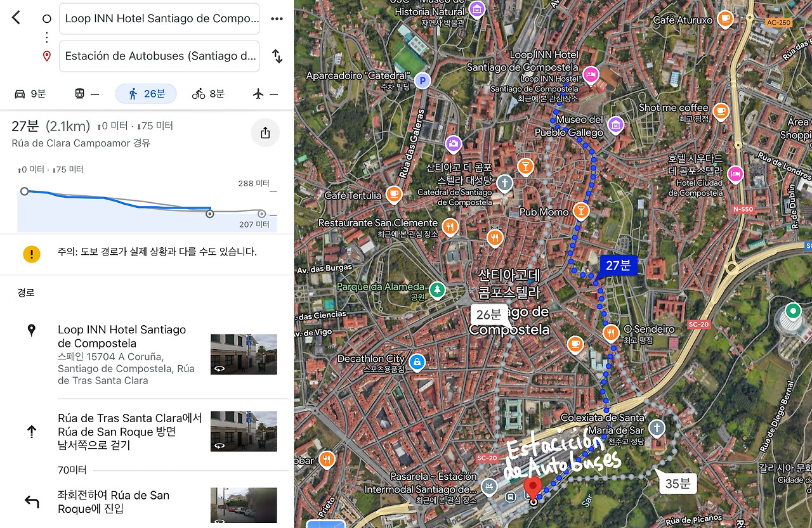Click the Parque da Alameda tree marker
The width and height of the screenshot is (812, 528).
(437, 291)
